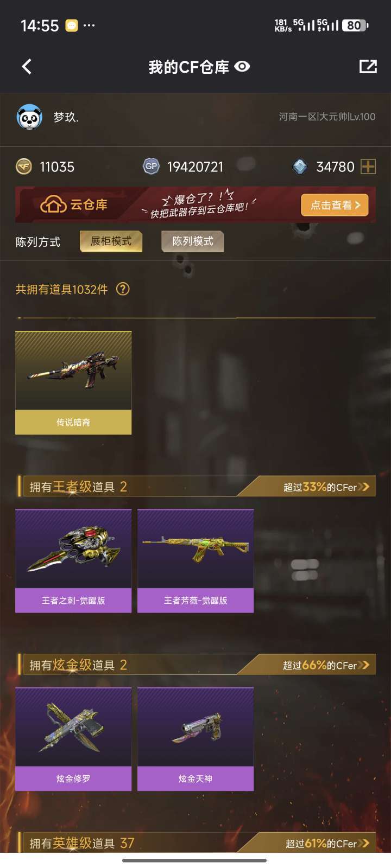Tap the GP currency icon
Viewport: 391px width, 868px height.
point(151,166)
